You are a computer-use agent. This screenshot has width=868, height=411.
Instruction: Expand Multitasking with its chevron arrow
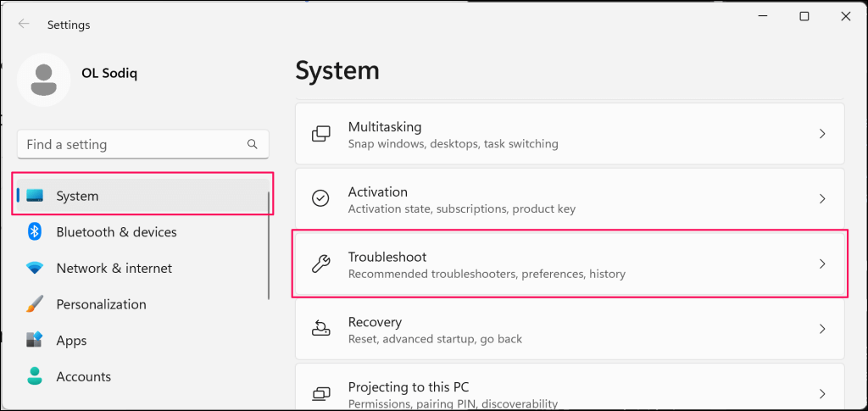[821, 134]
